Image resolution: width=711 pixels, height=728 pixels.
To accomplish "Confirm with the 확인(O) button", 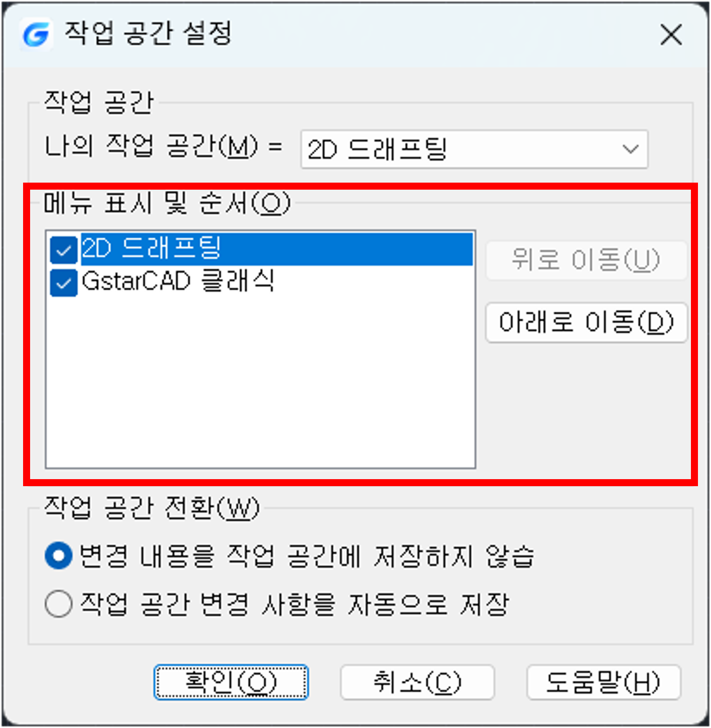I will coord(231,682).
